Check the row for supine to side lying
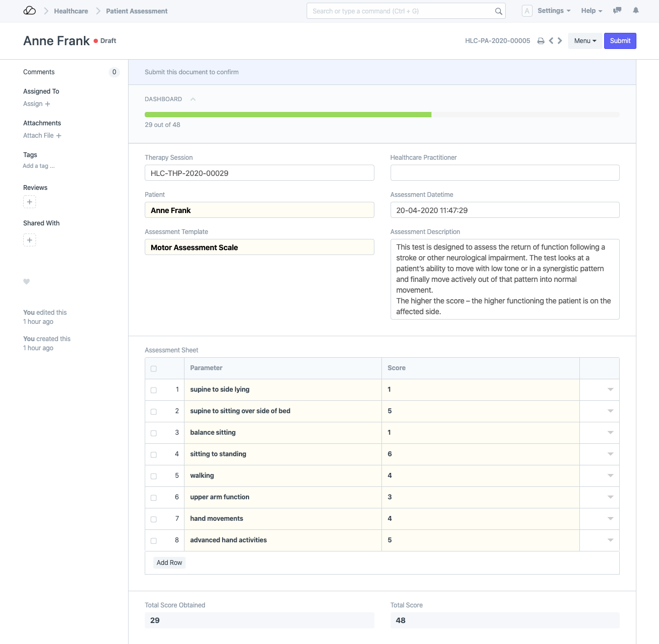The width and height of the screenshot is (659, 644). pyautogui.click(x=153, y=390)
